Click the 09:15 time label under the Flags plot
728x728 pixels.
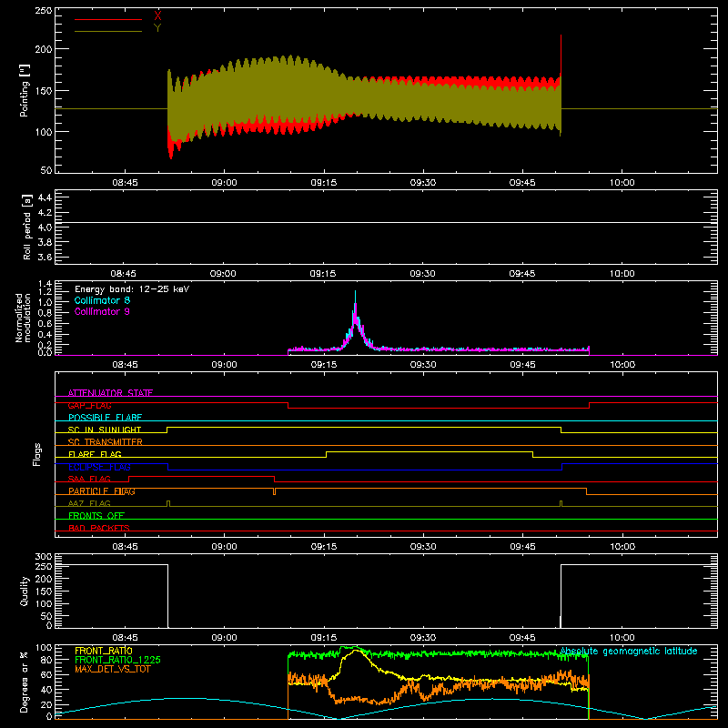click(324, 547)
